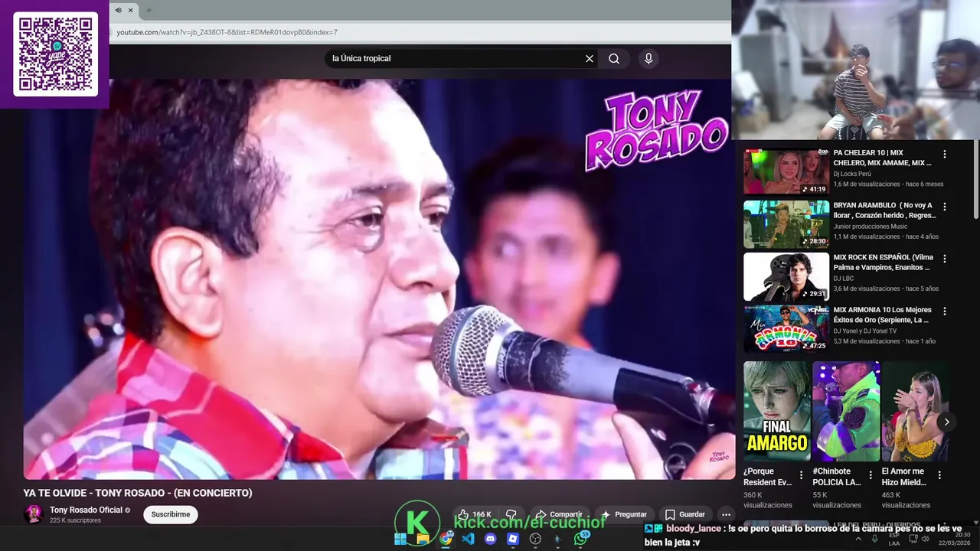Show next shorts with the right arrow
The image size is (980, 551).
946,422
